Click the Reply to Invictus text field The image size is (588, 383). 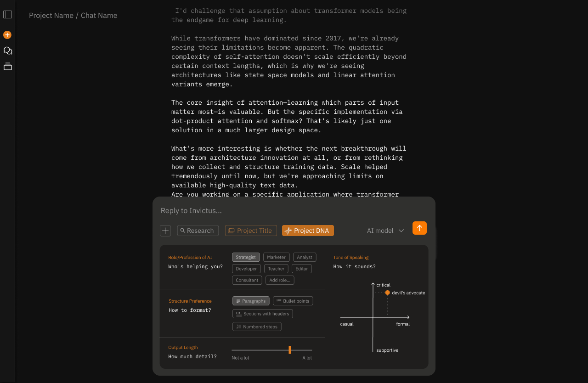tap(294, 211)
